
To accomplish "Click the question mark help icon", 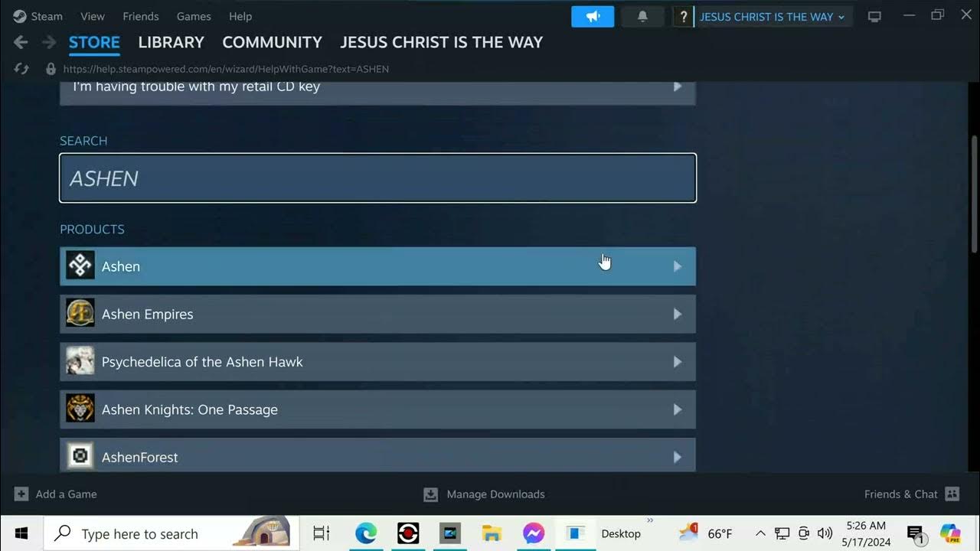I will coord(683,16).
